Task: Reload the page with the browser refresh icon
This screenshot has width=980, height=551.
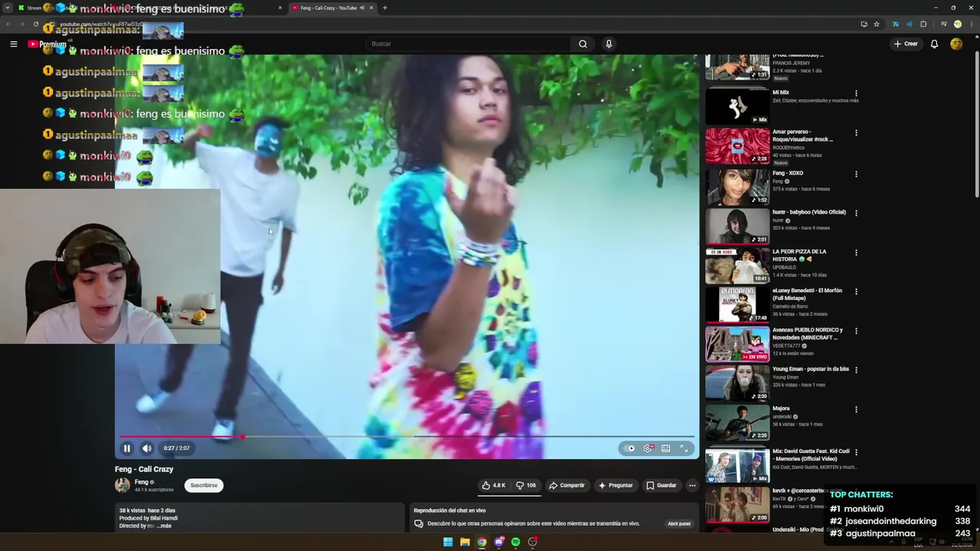Action: click(36, 24)
